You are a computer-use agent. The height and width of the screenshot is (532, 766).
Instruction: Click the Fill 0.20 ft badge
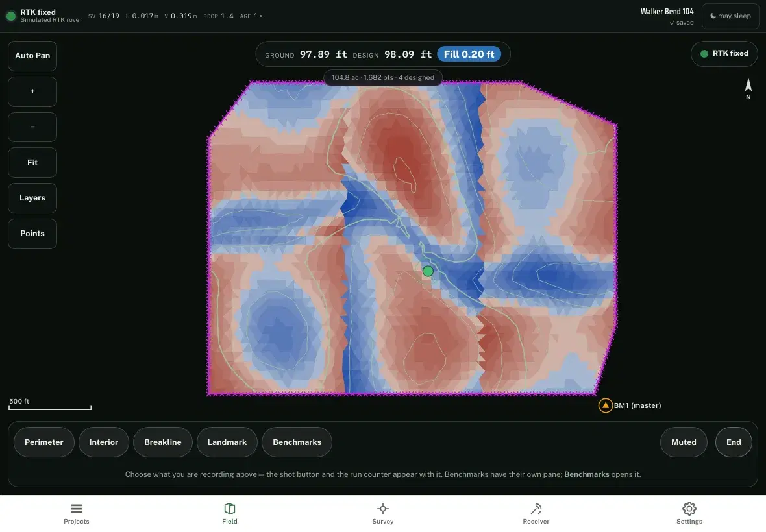pyautogui.click(x=469, y=54)
